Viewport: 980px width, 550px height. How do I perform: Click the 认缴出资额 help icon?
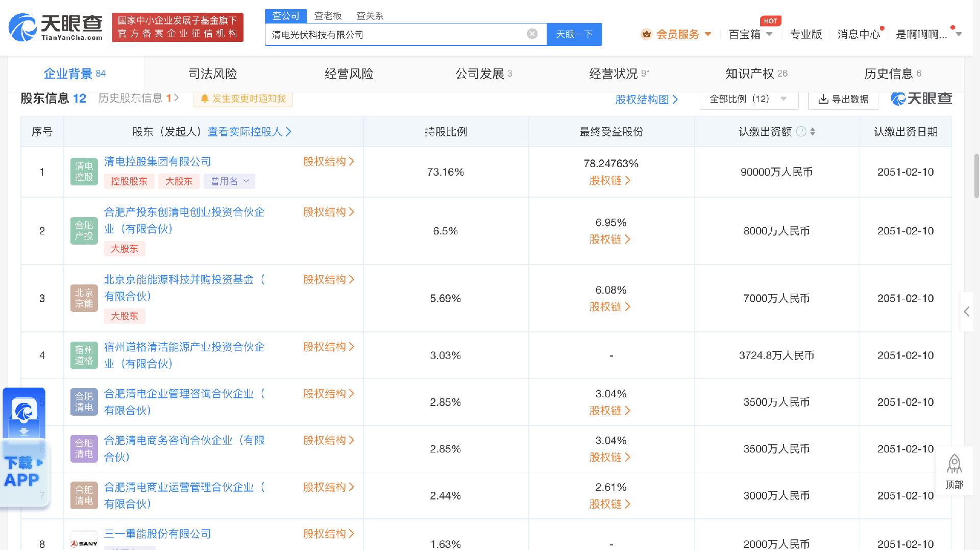(x=801, y=131)
